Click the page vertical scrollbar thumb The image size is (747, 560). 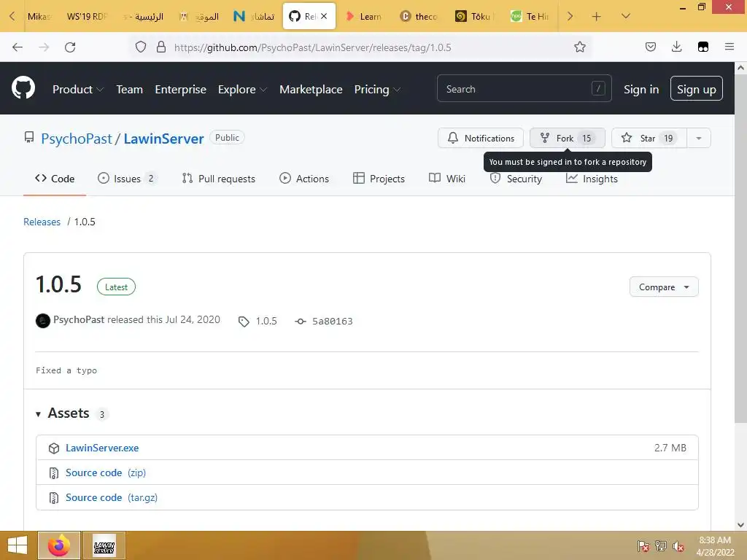[x=740, y=248]
